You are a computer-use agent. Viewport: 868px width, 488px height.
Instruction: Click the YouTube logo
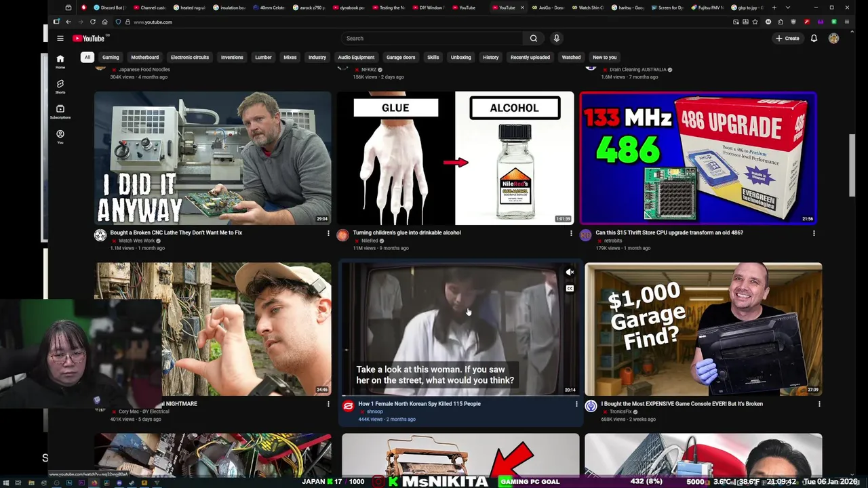(89, 39)
